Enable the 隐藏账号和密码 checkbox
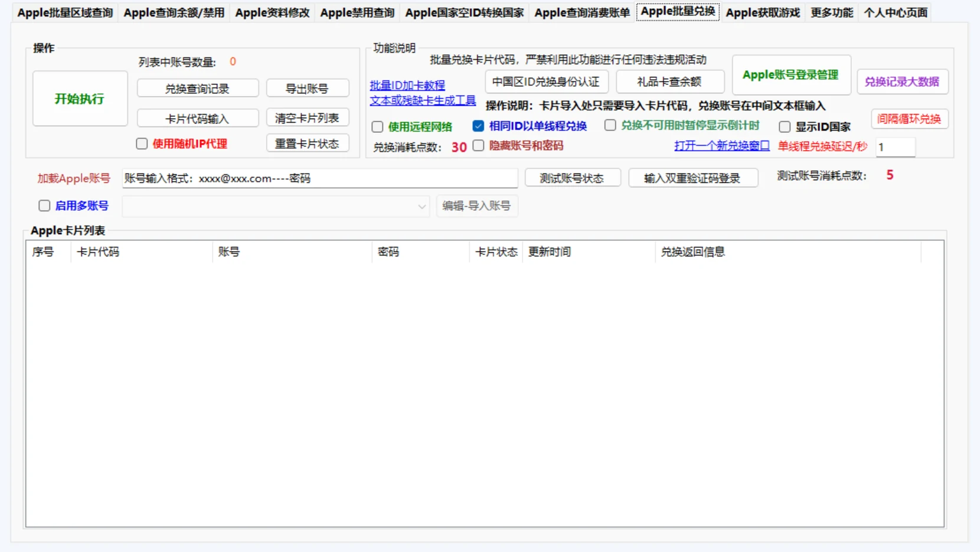 click(x=478, y=145)
